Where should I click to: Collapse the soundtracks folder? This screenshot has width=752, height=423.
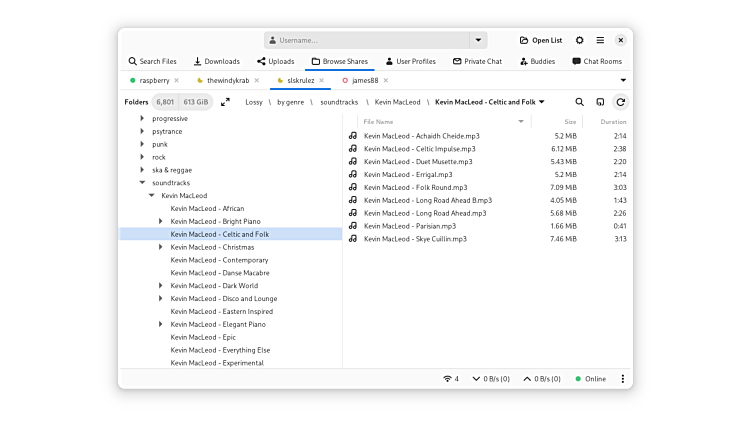point(141,183)
